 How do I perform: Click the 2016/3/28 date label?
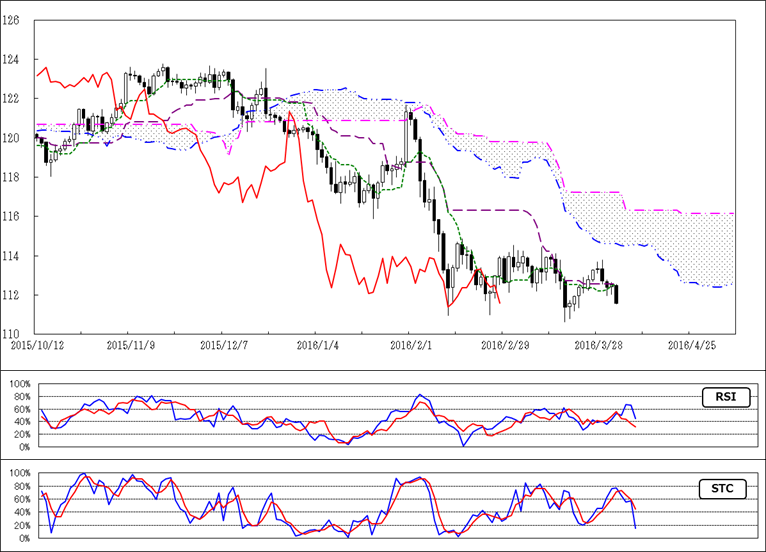(x=597, y=345)
